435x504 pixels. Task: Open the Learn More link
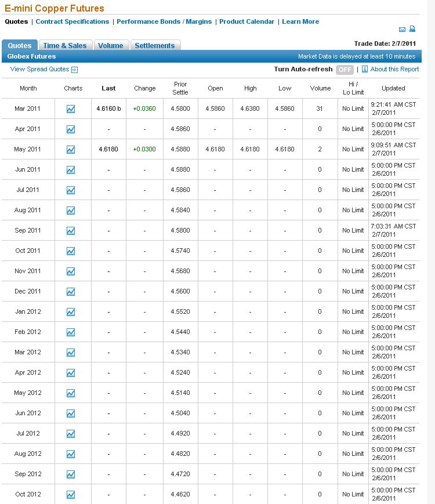[300, 21]
